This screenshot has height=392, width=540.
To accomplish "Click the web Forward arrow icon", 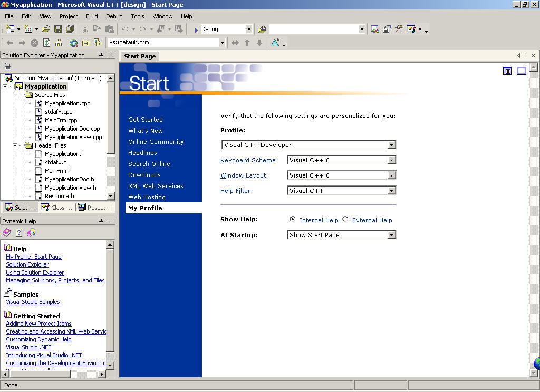I will [22, 43].
